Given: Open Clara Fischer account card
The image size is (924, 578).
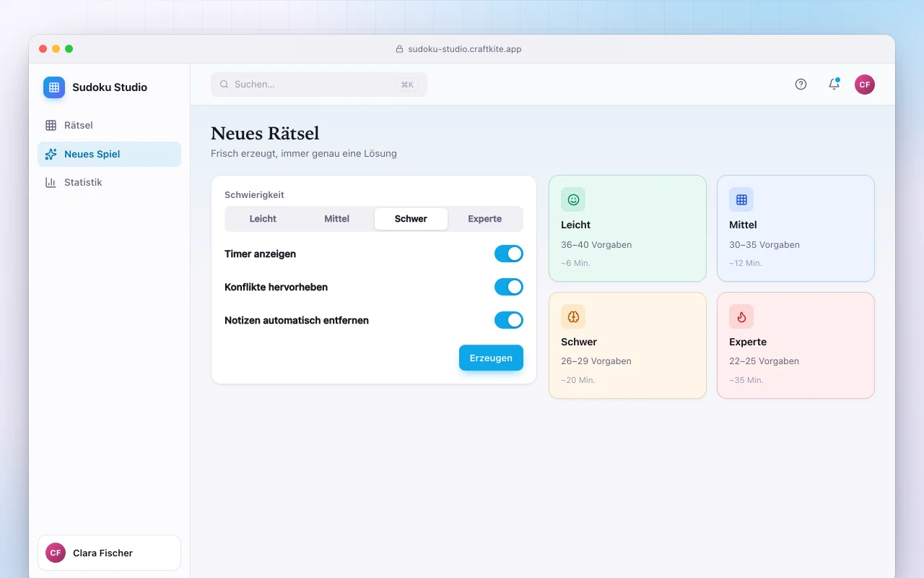Looking at the screenshot, I should (x=109, y=553).
